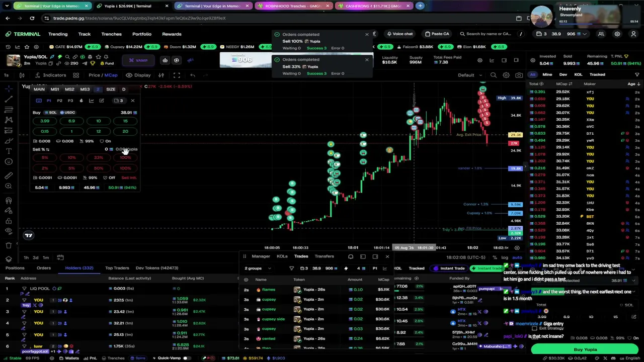Go to the Portfolio page

[x=142, y=34]
